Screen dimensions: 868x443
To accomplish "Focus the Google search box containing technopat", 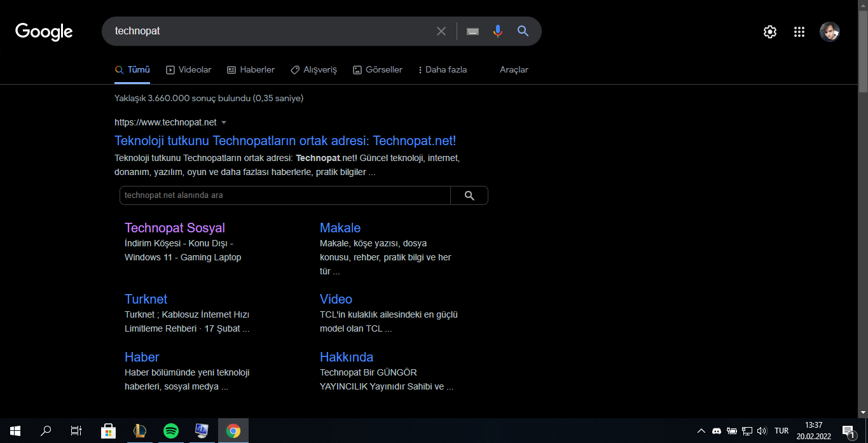I will coord(270,31).
